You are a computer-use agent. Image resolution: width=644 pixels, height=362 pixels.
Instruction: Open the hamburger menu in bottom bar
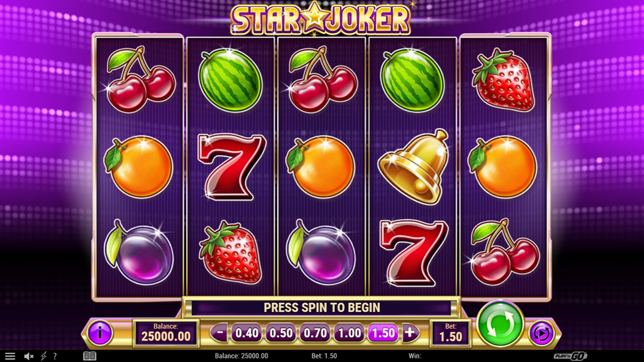10,356
